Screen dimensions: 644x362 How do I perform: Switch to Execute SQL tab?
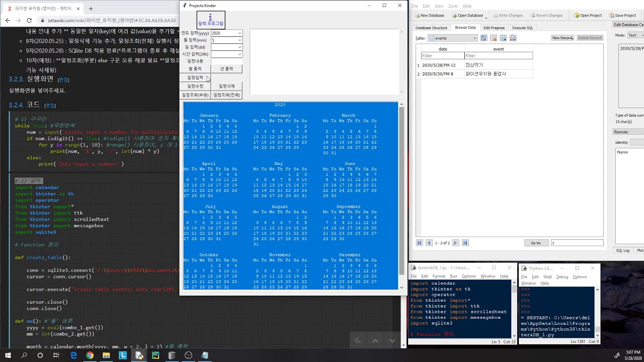522,28
